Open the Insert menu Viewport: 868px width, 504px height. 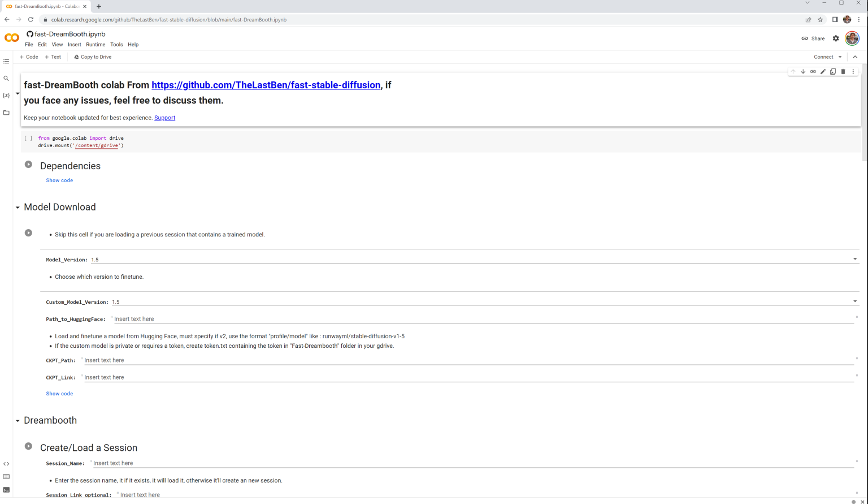pos(74,45)
